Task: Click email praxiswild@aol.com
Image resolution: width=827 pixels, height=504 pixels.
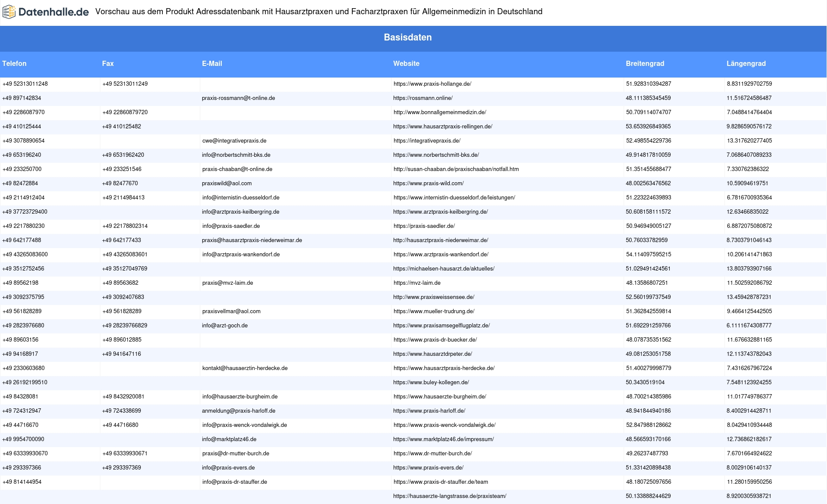Action: point(227,184)
